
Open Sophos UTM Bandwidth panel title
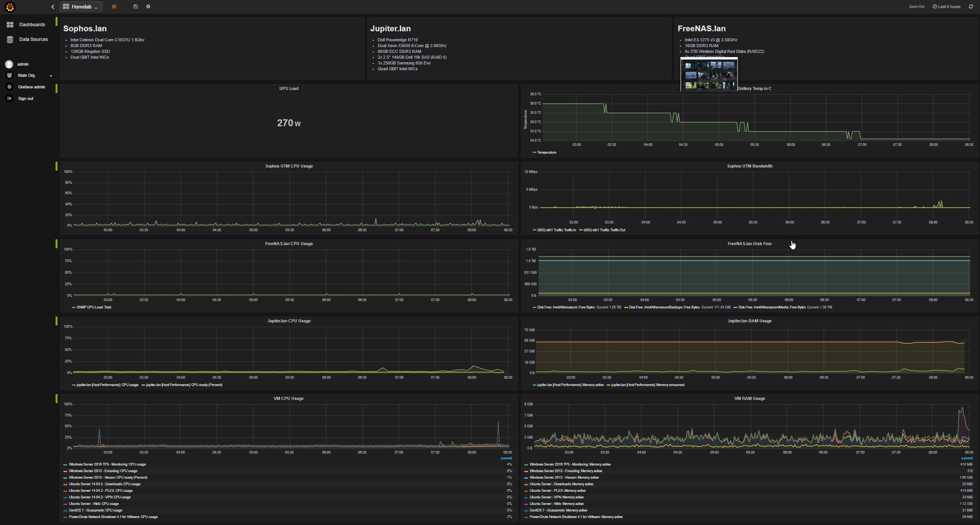click(x=750, y=166)
